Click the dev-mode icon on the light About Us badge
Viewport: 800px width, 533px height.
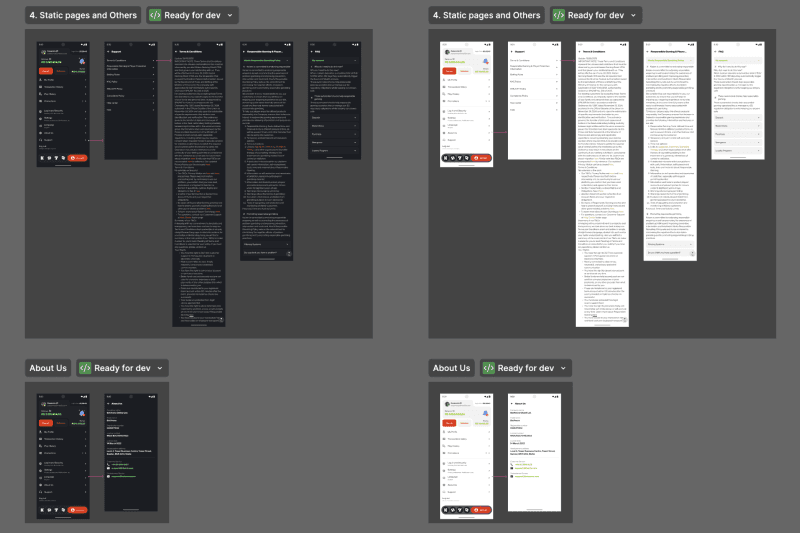click(x=489, y=368)
